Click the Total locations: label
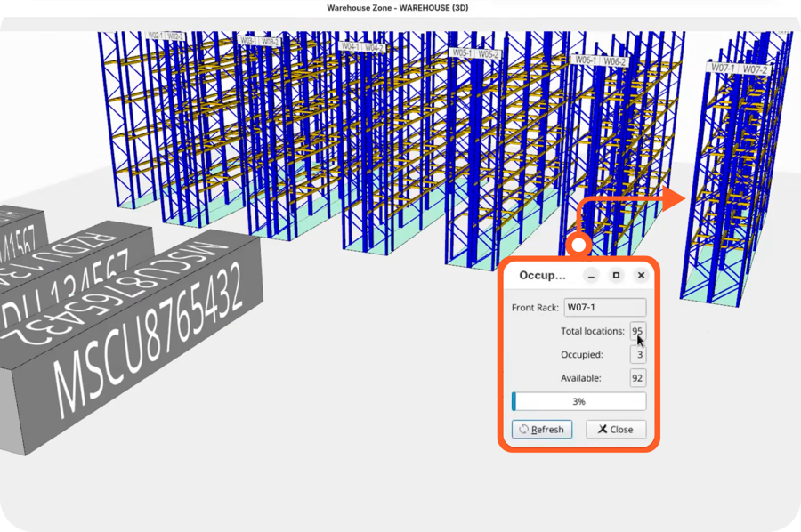801x532 pixels. pos(593,331)
